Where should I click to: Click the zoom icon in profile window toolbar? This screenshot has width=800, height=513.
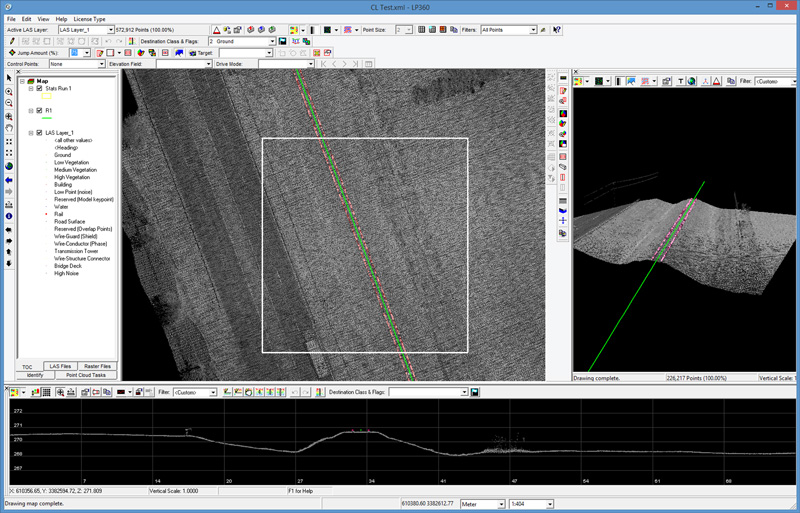pos(60,392)
